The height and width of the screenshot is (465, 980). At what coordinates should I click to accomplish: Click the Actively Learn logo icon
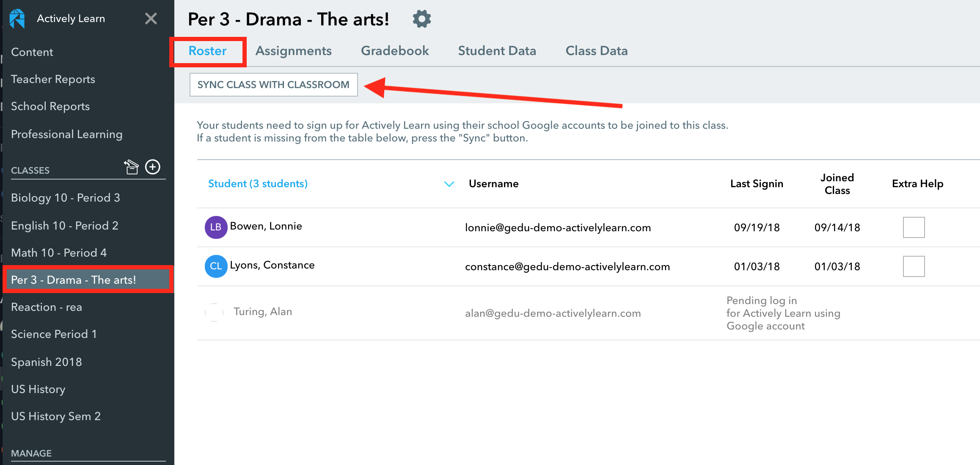point(17,19)
